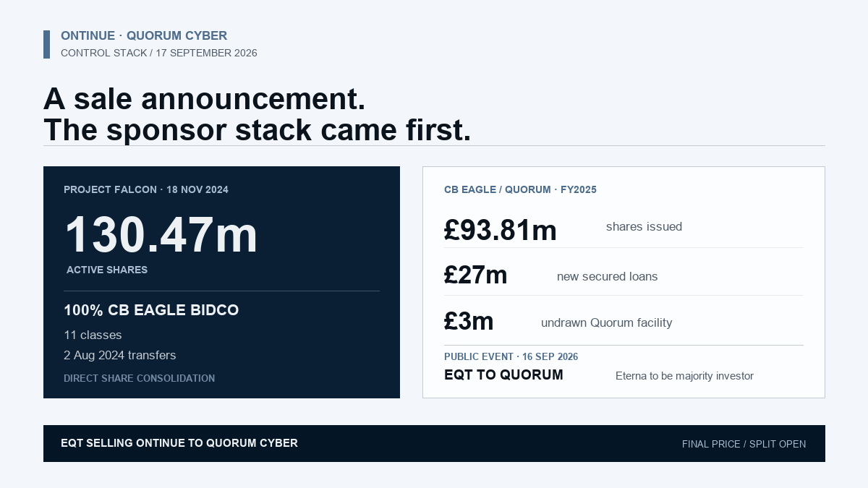Click FINAL PRICE / SPLIT OPEN footer text
The height and width of the screenshot is (488, 868).
(744, 444)
